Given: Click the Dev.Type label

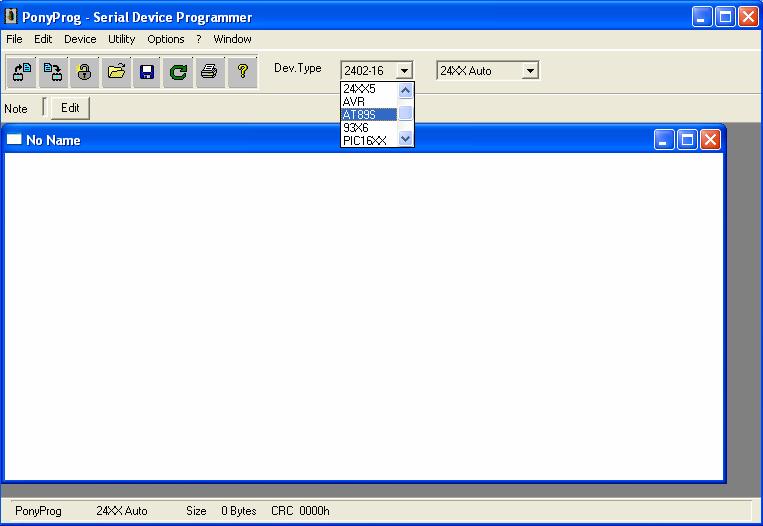Looking at the screenshot, I should coord(298,68).
